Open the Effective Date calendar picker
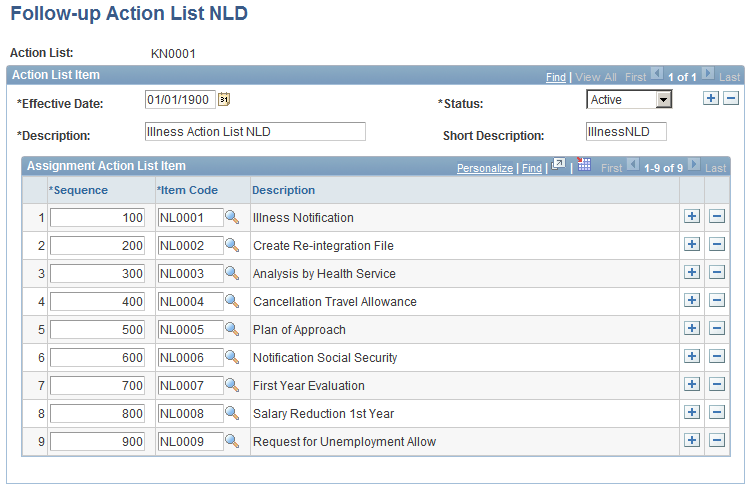The width and height of the screenshot is (750, 488). coord(224,100)
